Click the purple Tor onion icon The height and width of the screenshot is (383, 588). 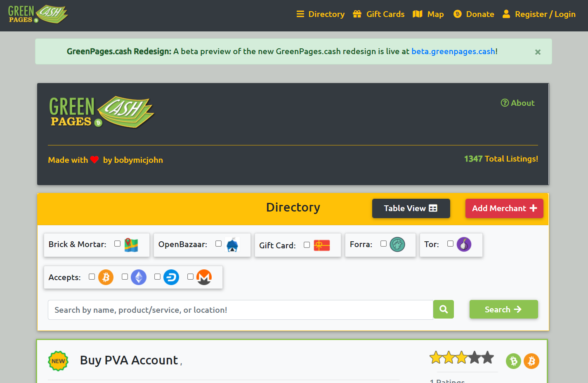click(x=464, y=244)
